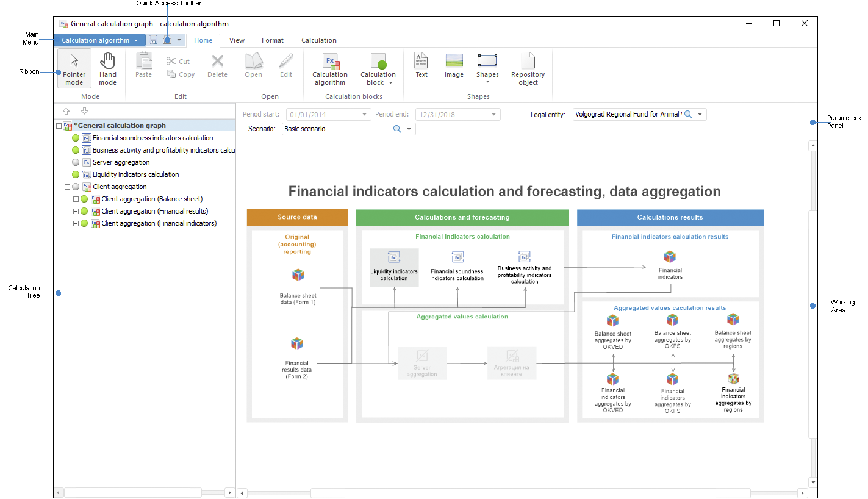The height and width of the screenshot is (499, 868).
Task: Click the Shapes rectangle icon
Action: pos(487,60)
